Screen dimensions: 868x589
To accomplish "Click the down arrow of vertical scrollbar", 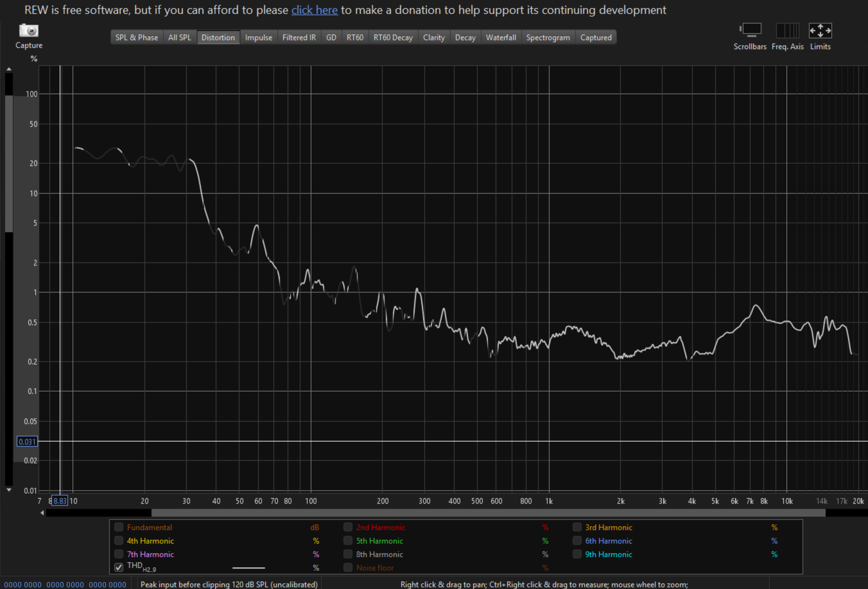I will (9, 490).
